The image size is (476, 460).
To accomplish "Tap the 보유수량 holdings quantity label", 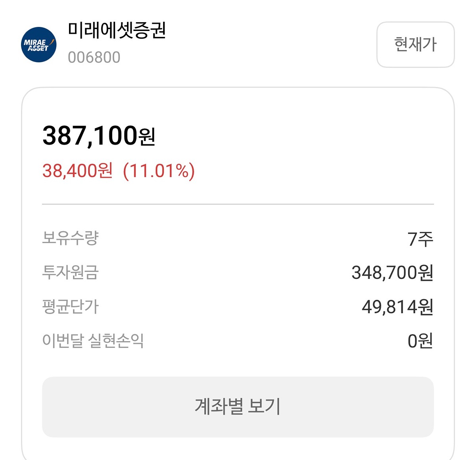I will 70,238.
